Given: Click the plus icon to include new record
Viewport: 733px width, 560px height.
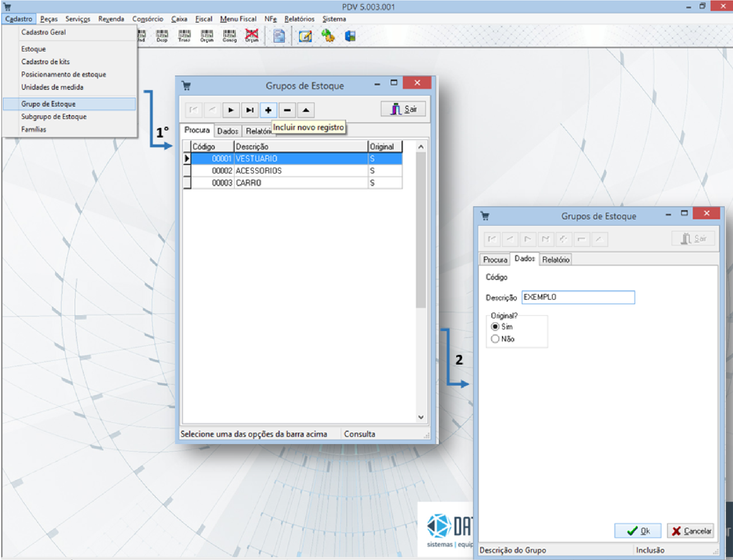Looking at the screenshot, I should (268, 110).
